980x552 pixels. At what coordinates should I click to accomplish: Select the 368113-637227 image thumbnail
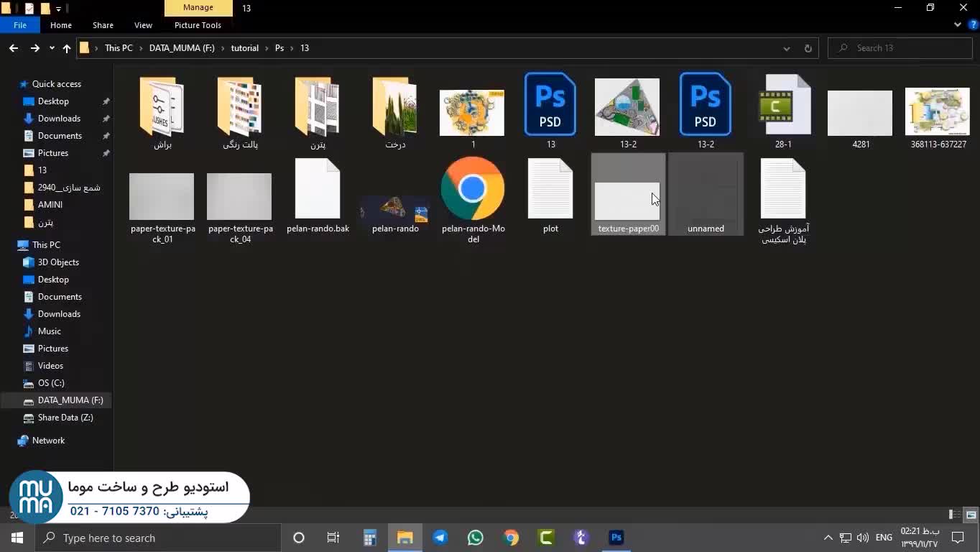938,112
